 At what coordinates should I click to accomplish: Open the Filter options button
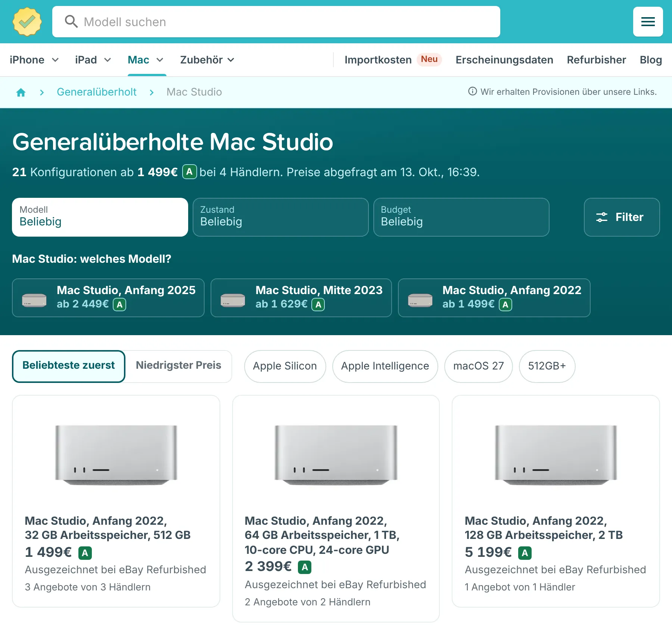click(x=622, y=217)
